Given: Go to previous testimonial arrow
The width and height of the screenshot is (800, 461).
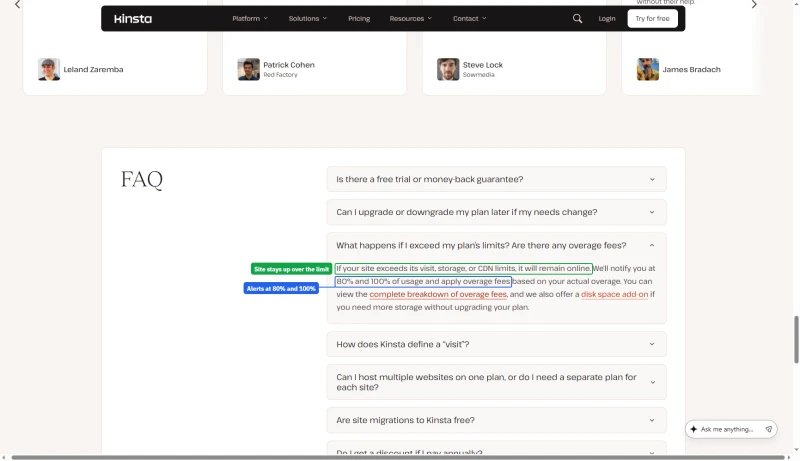Looking at the screenshot, I should click(x=17, y=4).
